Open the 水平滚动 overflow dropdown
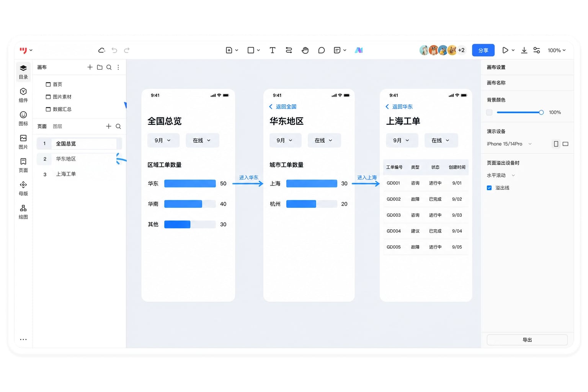The image size is (588, 392). click(x=501, y=175)
